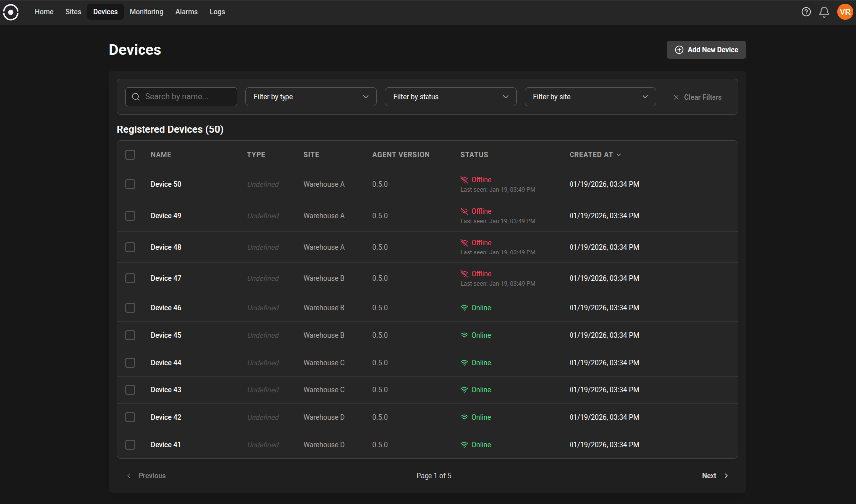Screen dimensions: 856x504
Task: Click the magnifier icon in search box
Action: coord(136,97)
